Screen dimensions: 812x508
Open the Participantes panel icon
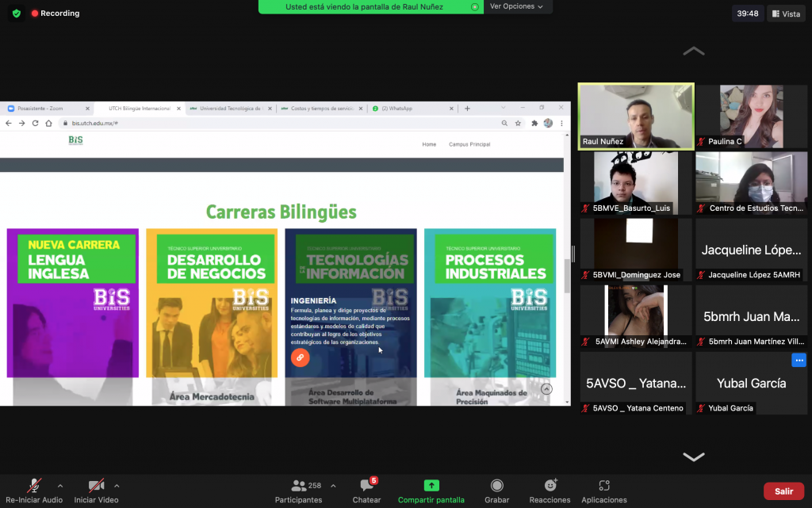pyautogui.click(x=299, y=486)
